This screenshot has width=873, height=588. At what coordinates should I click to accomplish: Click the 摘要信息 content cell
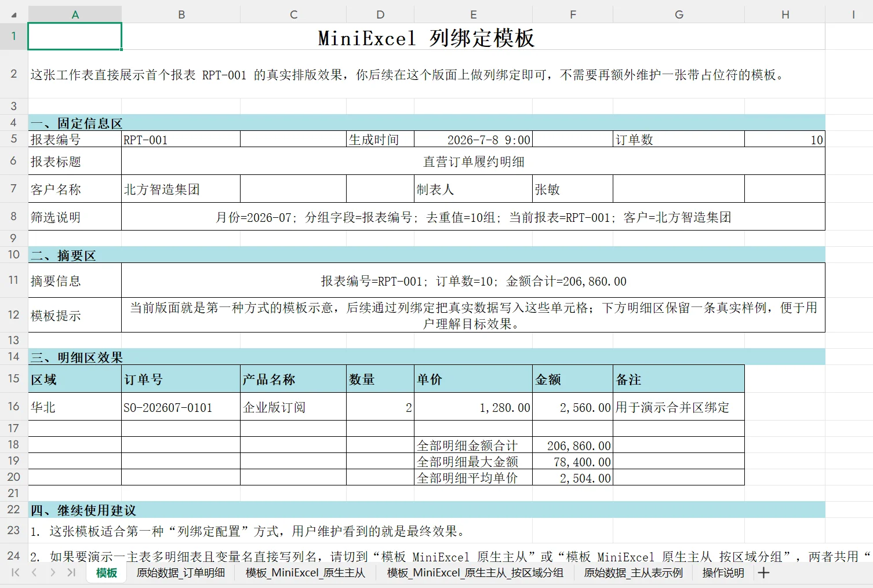coord(473,280)
